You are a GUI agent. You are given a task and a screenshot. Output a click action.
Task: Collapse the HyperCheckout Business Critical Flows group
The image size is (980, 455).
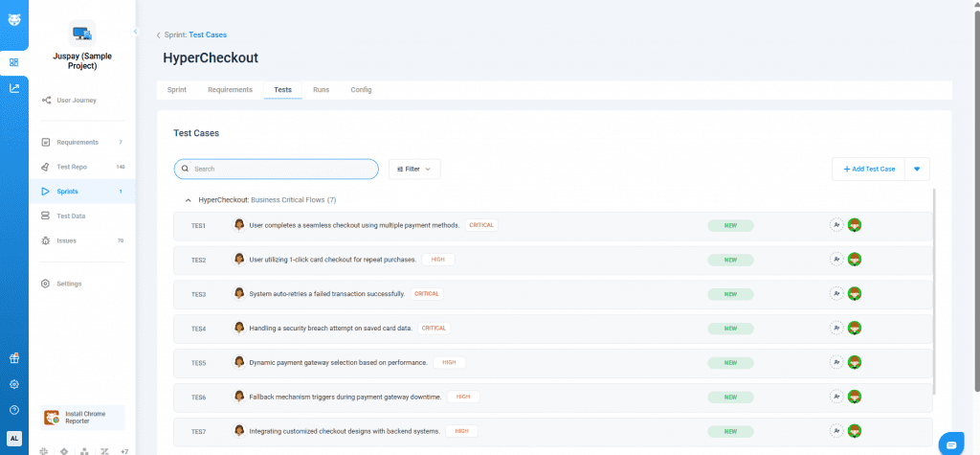click(x=188, y=200)
